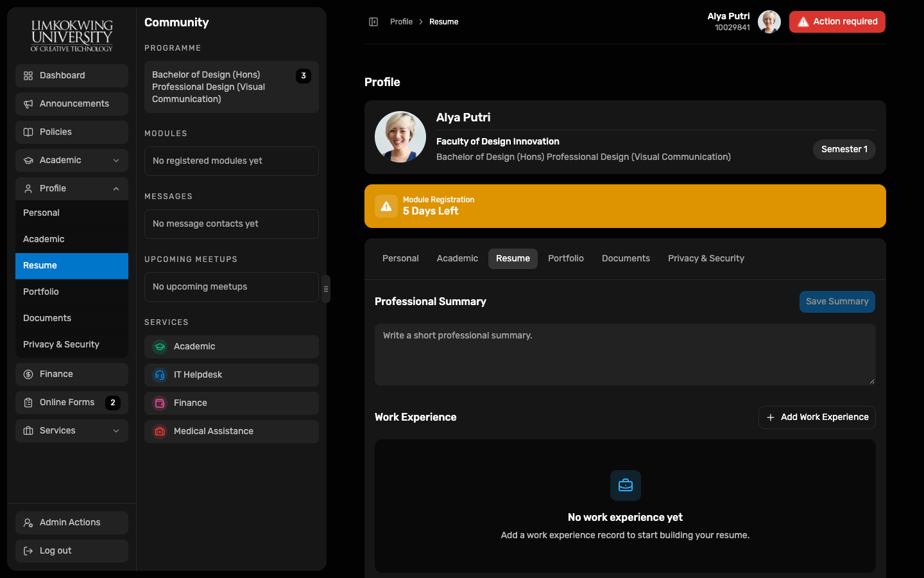Click the 5 Days Left text
924x578 pixels.
coord(431,211)
